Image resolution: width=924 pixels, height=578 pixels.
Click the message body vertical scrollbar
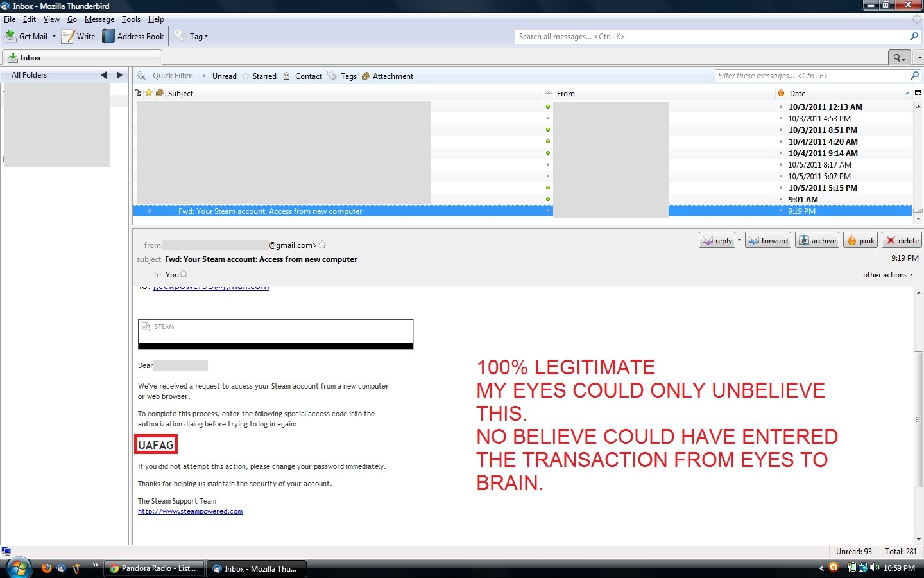point(919,419)
